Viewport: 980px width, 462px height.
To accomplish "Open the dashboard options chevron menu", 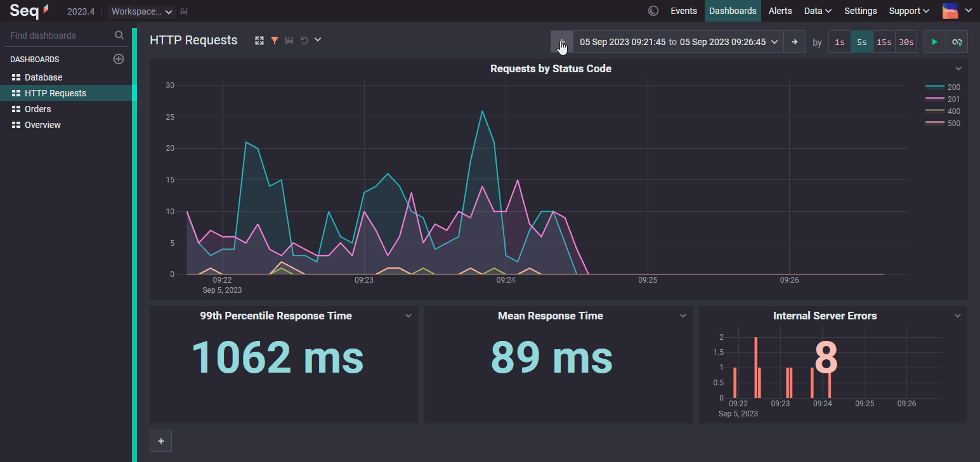I will coord(318,40).
